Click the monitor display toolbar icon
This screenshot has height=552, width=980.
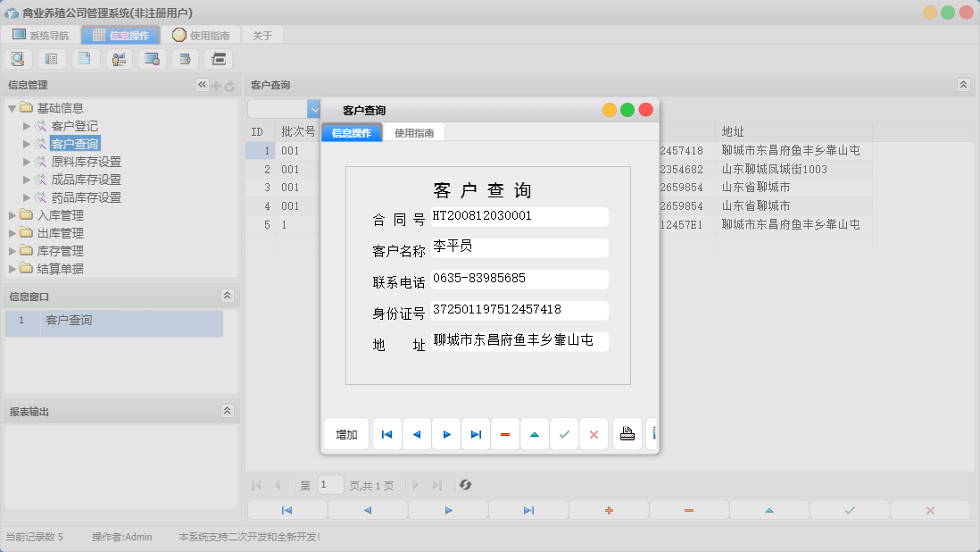click(152, 58)
